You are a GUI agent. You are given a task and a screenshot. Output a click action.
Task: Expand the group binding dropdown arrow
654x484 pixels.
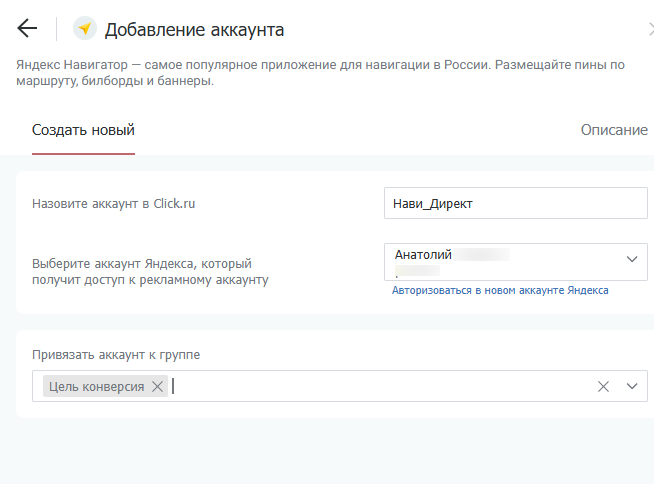pos(632,386)
